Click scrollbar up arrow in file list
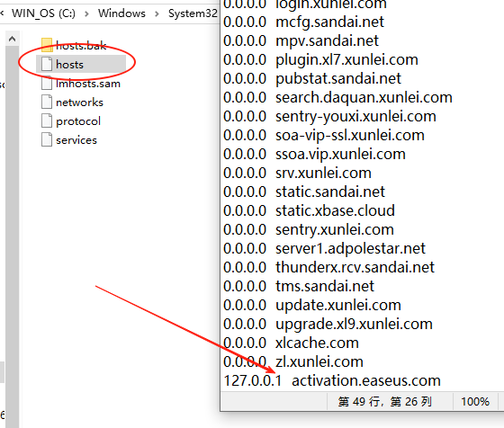 coord(13,39)
